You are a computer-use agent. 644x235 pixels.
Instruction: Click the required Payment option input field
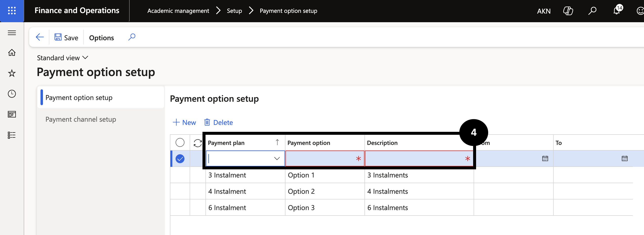(x=325, y=158)
